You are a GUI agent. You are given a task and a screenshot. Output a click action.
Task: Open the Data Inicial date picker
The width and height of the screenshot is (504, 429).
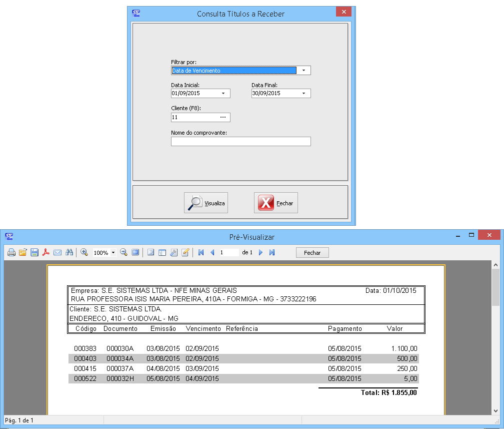click(x=223, y=94)
